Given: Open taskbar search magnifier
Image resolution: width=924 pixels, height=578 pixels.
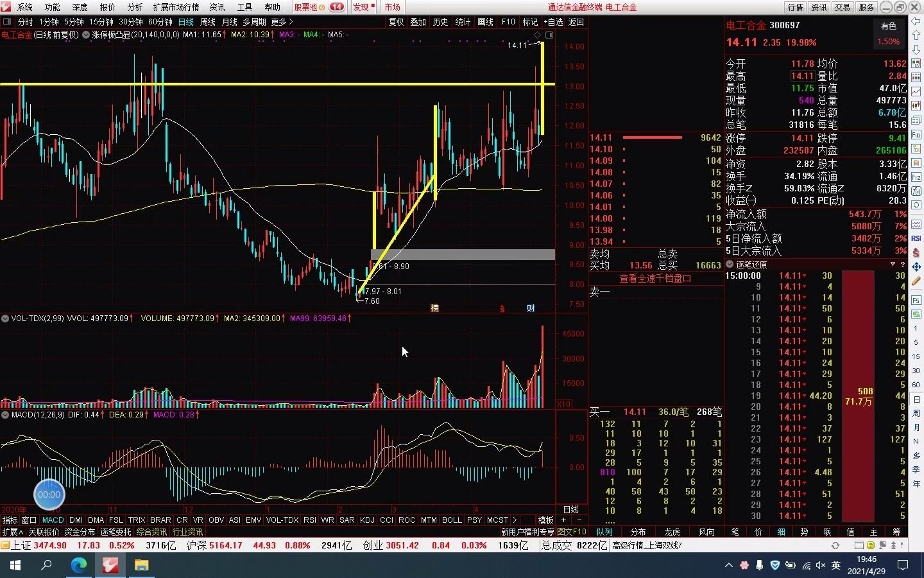Looking at the screenshot, I should (x=46, y=565).
